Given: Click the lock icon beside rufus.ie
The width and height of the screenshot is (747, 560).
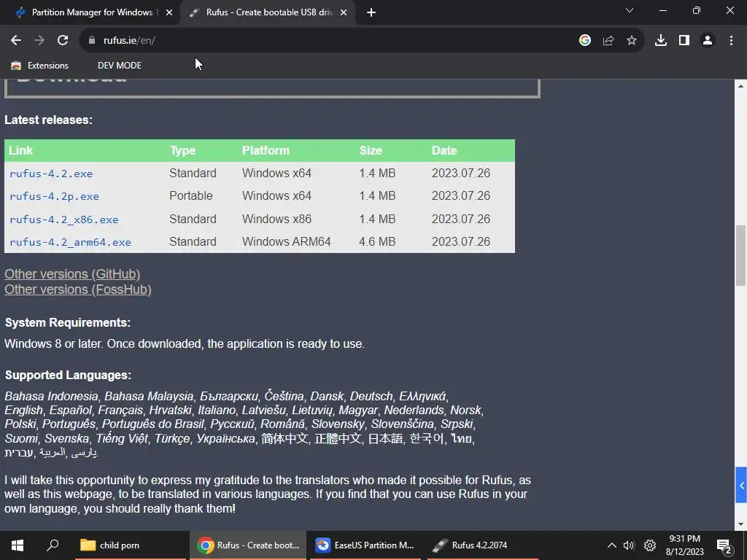Looking at the screenshot, I should (92, 41).
